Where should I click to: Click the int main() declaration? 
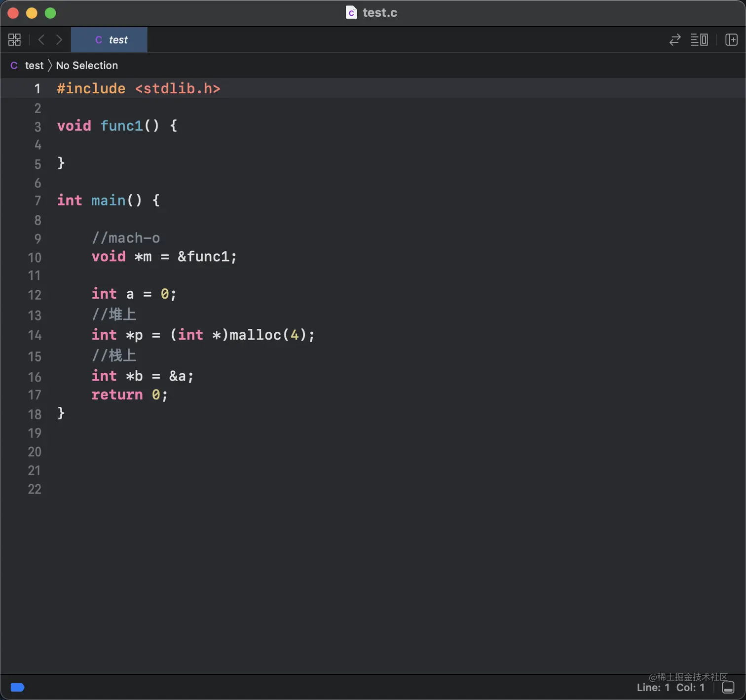(x=108, y=200)
